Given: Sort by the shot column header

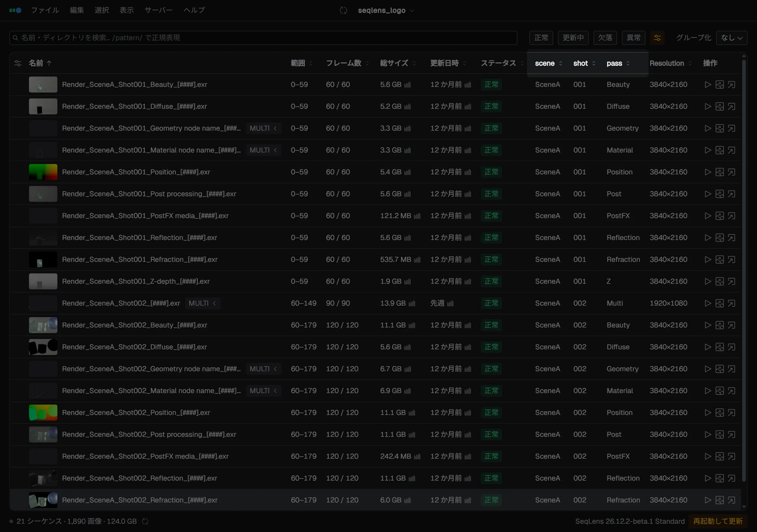Looking at the screenshot, I should point(584,63).
